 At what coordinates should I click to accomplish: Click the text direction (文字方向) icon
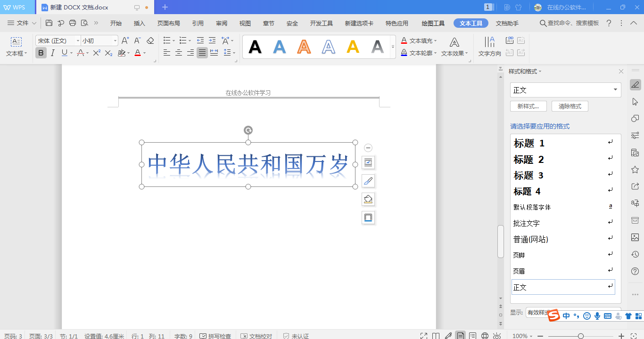coord(489,47)
